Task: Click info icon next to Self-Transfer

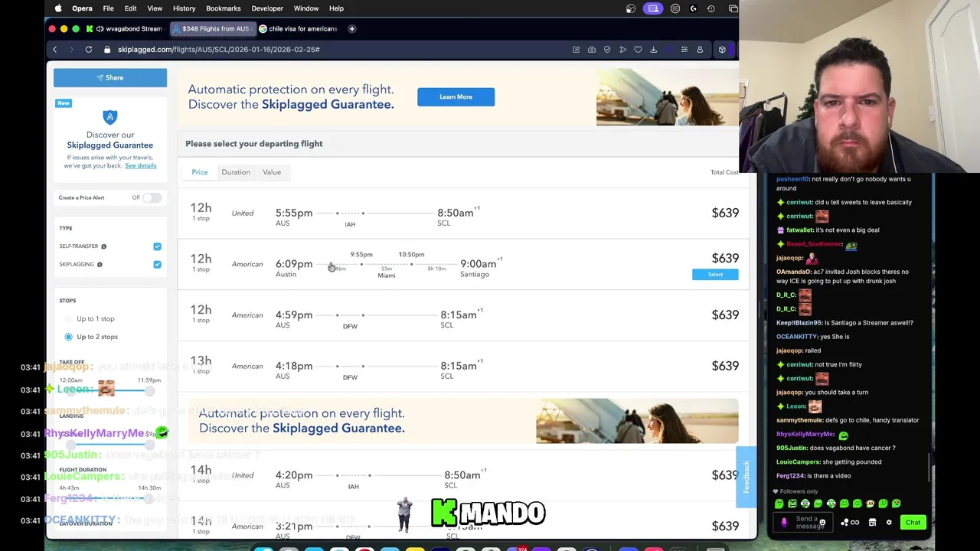Action: pos(103,246)
